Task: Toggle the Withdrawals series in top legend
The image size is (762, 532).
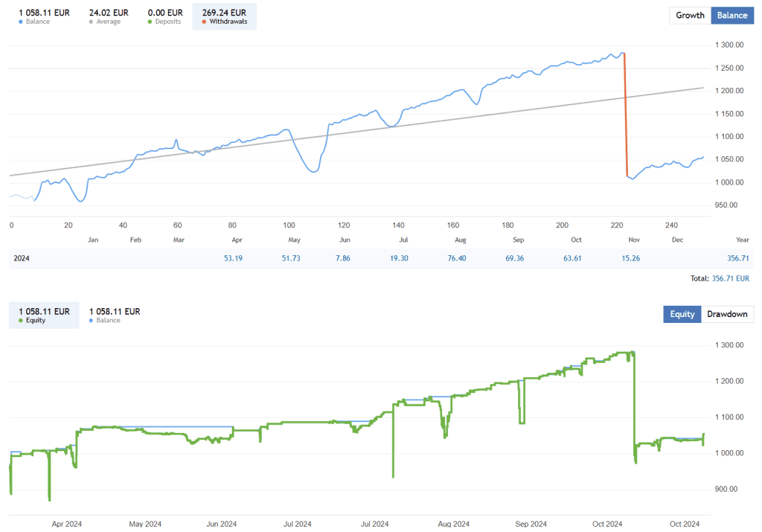Action: 224,16
